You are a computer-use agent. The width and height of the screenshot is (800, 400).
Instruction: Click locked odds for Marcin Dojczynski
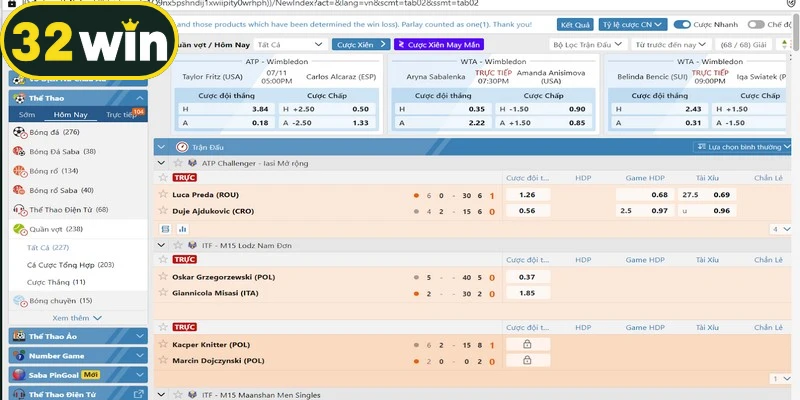coord(528,360)
